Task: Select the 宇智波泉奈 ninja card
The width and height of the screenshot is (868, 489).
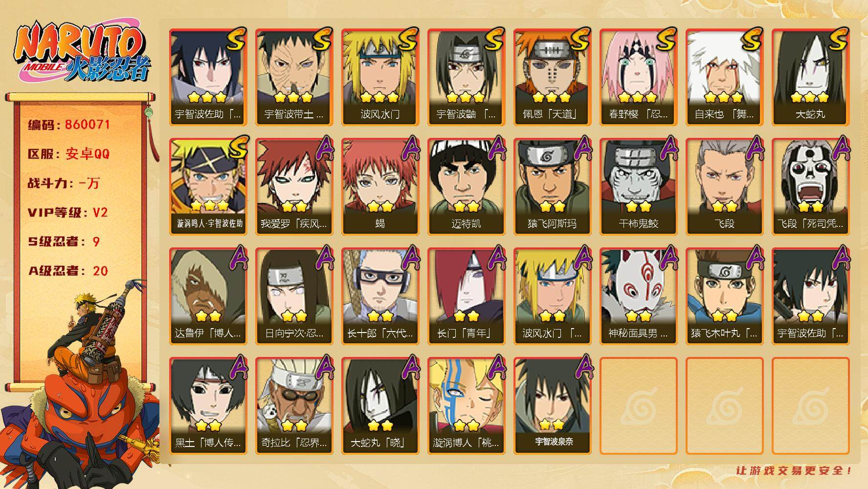Action: click(x=552, y=406)
